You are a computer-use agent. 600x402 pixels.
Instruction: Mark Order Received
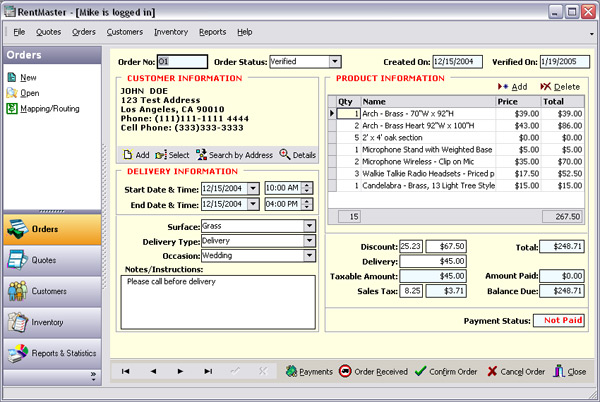[373, 371]
